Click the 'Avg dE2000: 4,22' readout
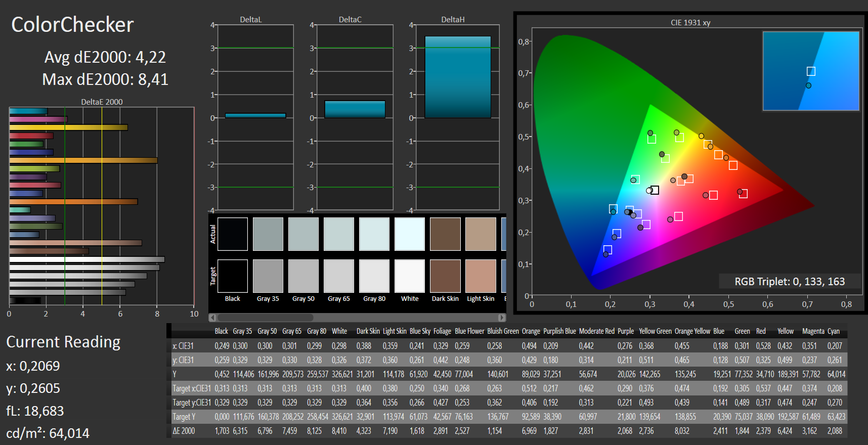868x445 pixels. pyautogui.click(x=105, y=57)
